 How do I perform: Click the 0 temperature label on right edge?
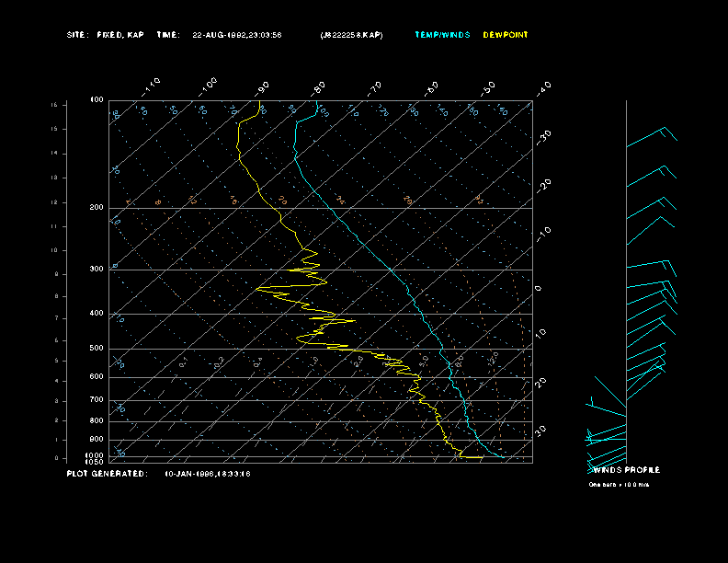[x=538, y=289]
